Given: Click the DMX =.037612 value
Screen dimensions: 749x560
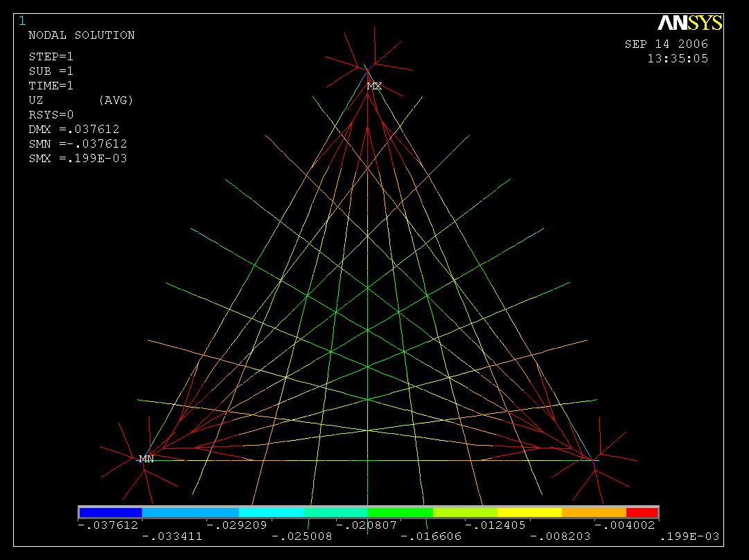Looking at the screenshot, I should point(74,130).
